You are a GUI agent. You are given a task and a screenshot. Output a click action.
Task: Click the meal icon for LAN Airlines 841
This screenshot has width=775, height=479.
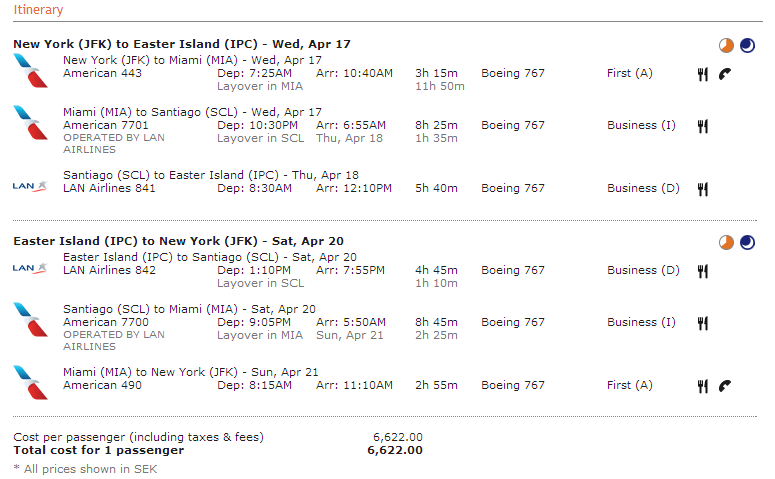point(703,188)
